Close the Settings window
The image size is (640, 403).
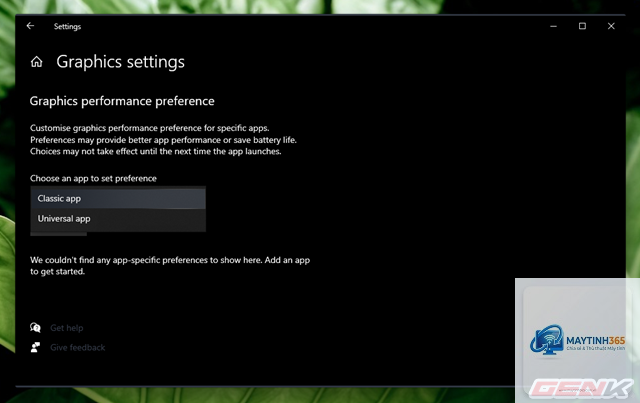pos(611,26)
